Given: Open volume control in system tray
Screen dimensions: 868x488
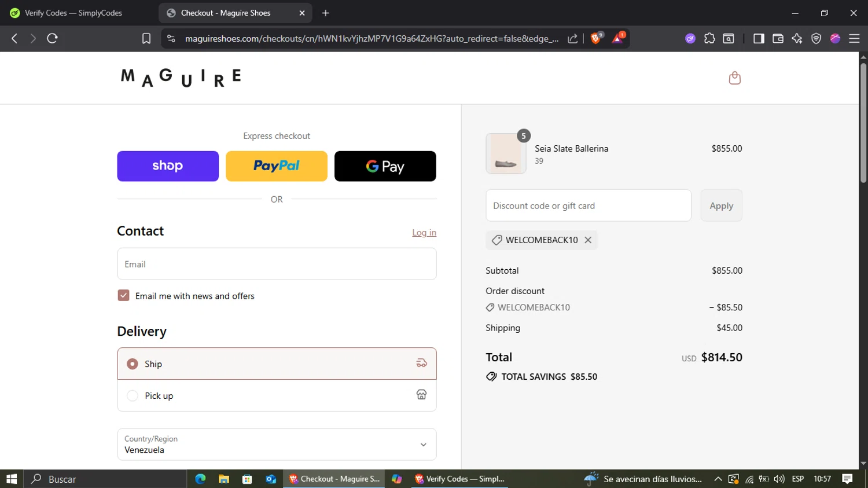Looking at the screenshot, I should click(779, 479).
